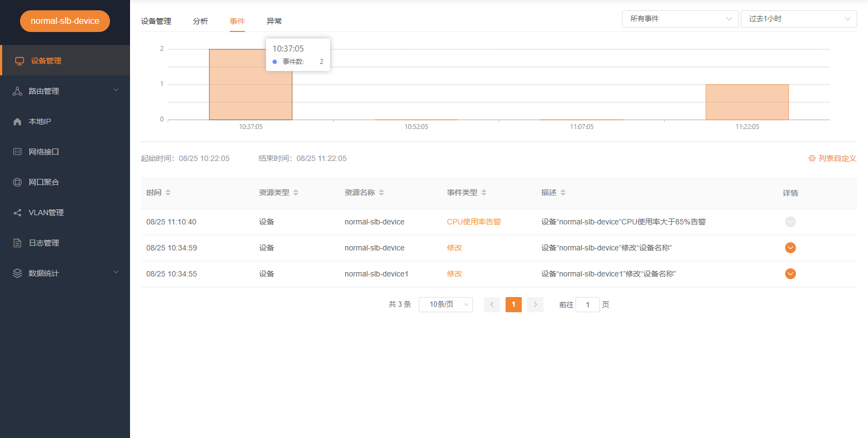The image size is (868, 438).
Task: Click the VLAN管理 share icon
Action: point(17,212)
